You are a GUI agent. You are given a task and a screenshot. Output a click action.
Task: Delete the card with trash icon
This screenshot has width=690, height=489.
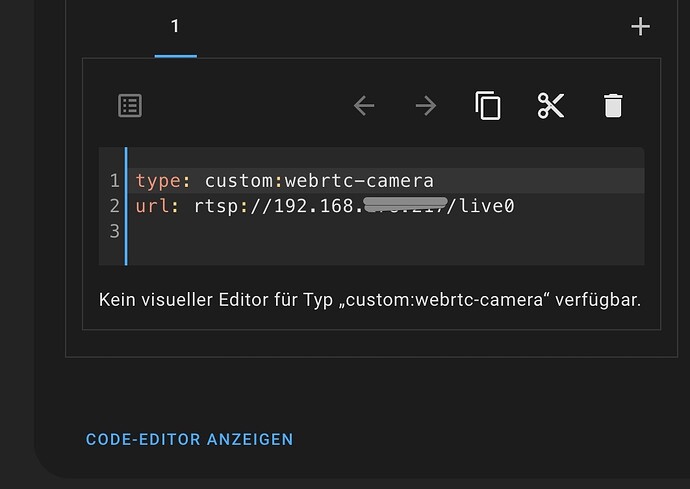click(613, 106)
